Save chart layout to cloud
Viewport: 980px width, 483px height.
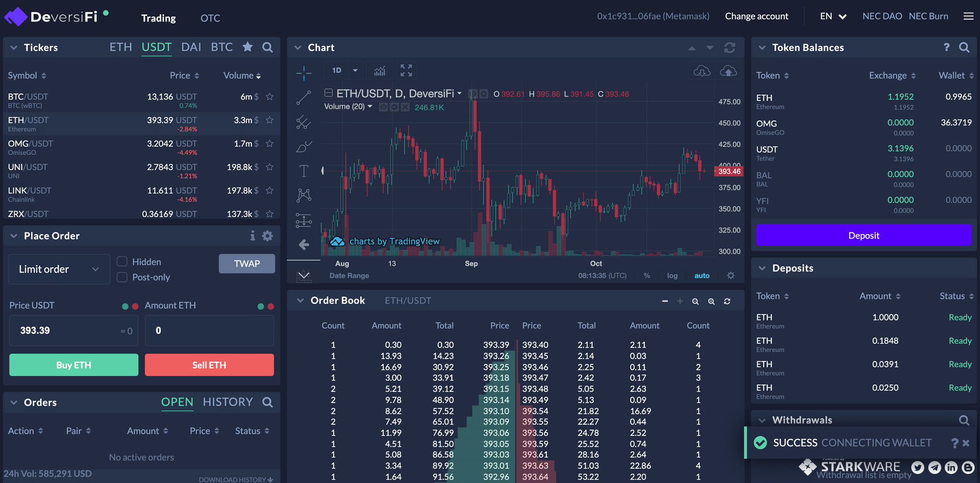click(728, 71)
